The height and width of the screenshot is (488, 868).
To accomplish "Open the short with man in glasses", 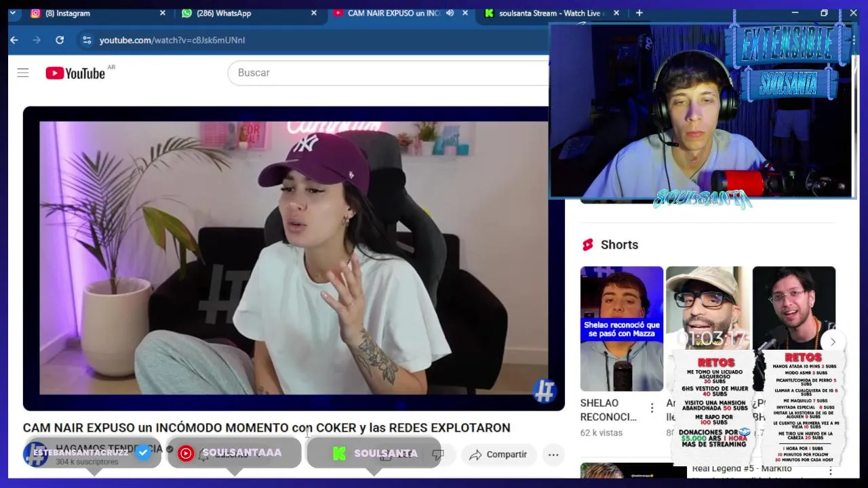I will click(794, 308).
